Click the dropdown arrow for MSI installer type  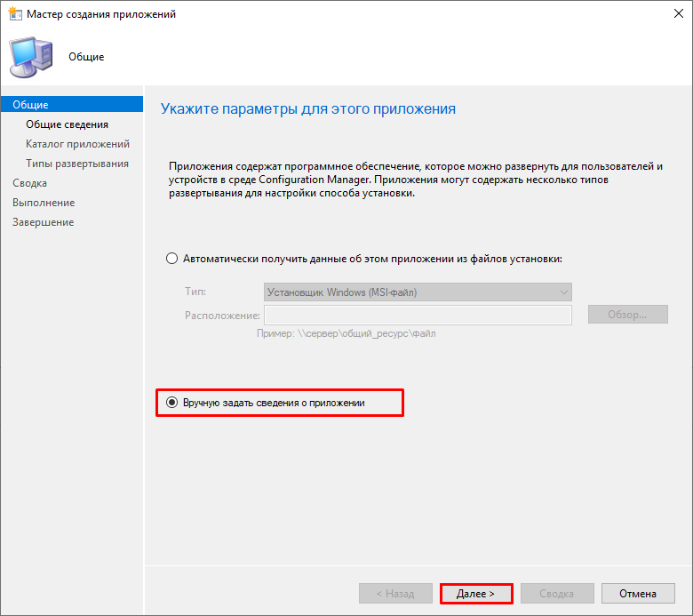(563, 292)
